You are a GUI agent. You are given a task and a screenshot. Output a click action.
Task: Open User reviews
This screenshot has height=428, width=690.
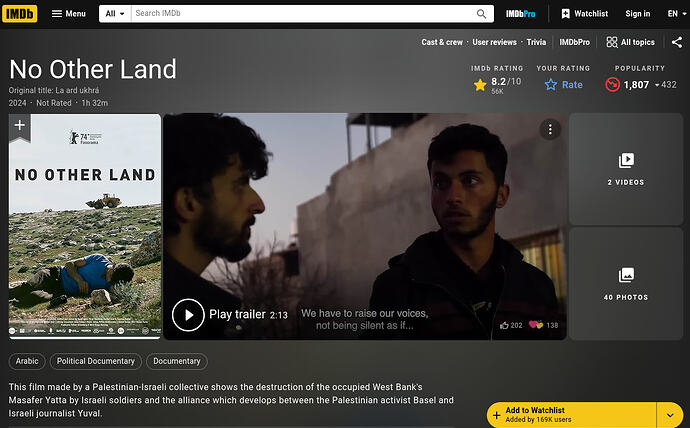[494, 42]
